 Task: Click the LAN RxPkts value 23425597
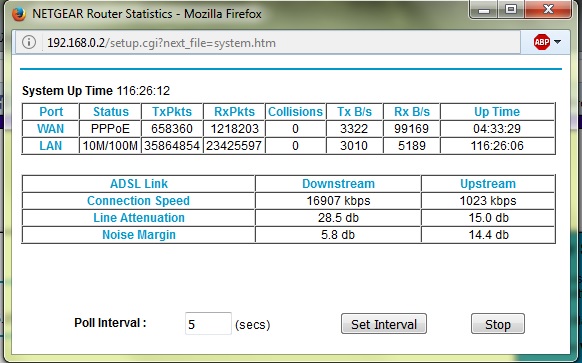[x=234, y=146]
